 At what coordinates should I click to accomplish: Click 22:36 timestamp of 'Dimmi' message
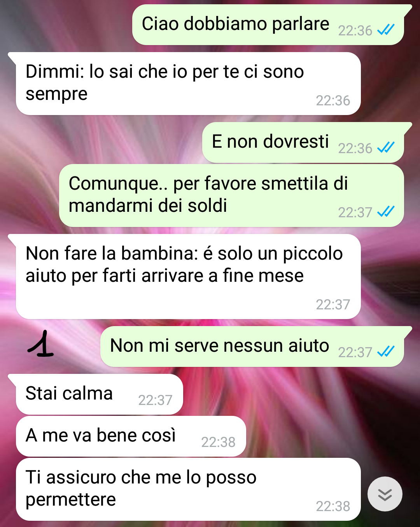(x=333, y=101)
